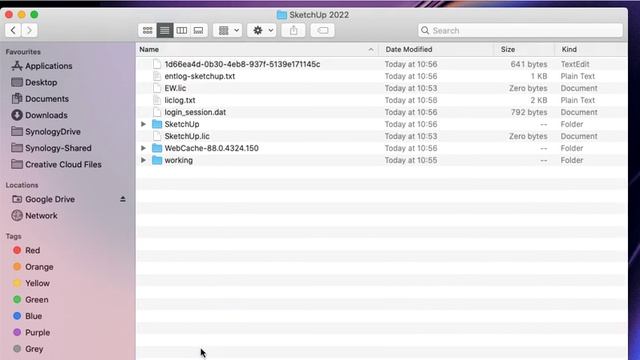Select the working folder icon

click(157, 160)
